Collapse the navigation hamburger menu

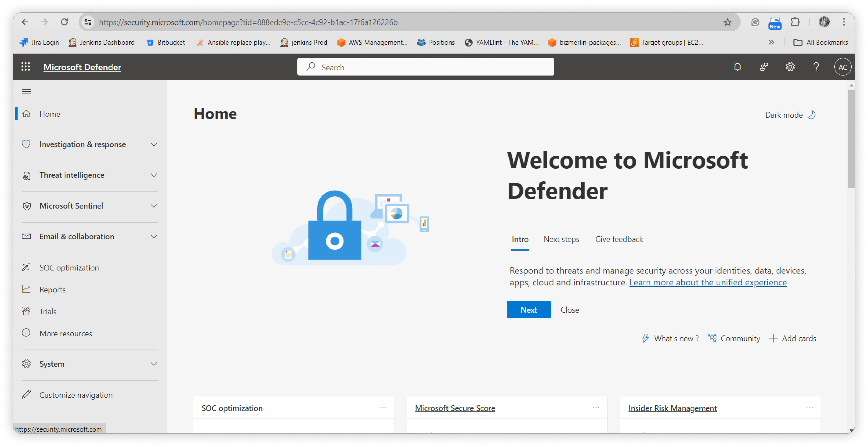(x=26, y=91)
